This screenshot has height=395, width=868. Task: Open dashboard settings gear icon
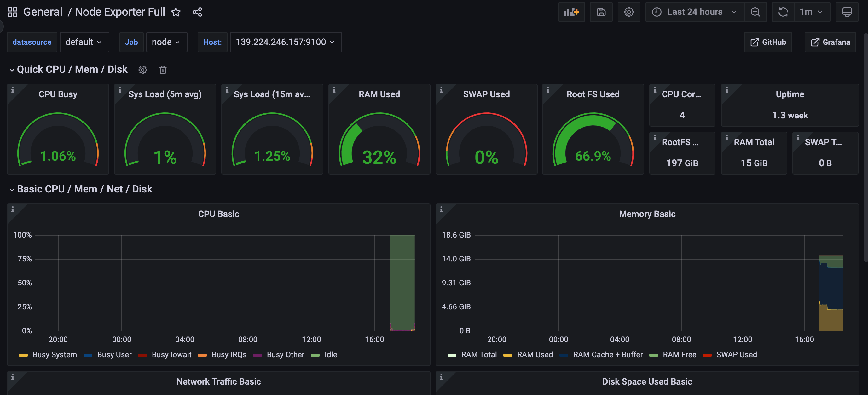click(628, 12)
